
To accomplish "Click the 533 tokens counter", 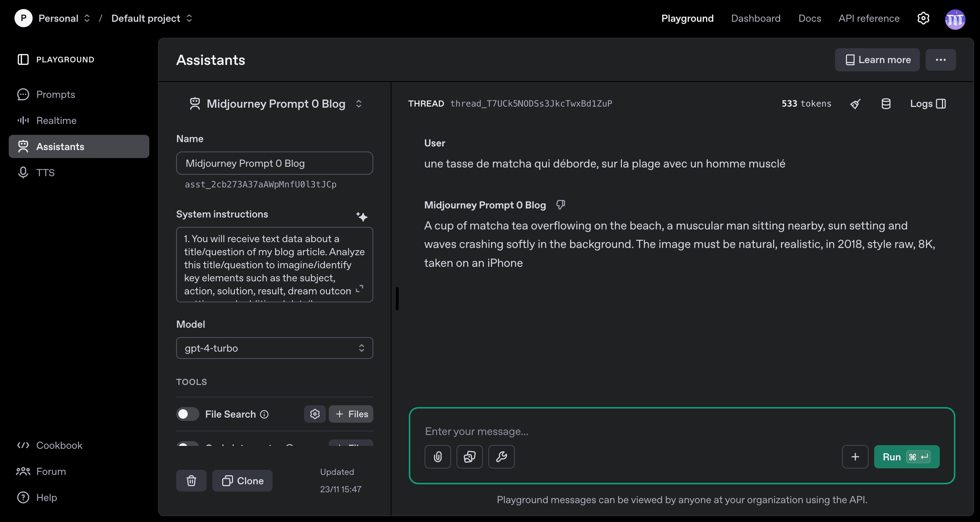I will point(806,103).
